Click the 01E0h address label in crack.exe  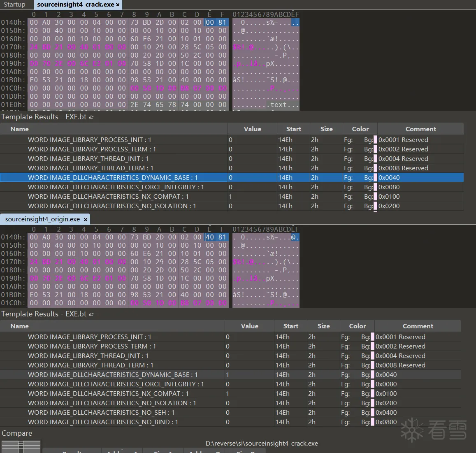tap(13, 105)
